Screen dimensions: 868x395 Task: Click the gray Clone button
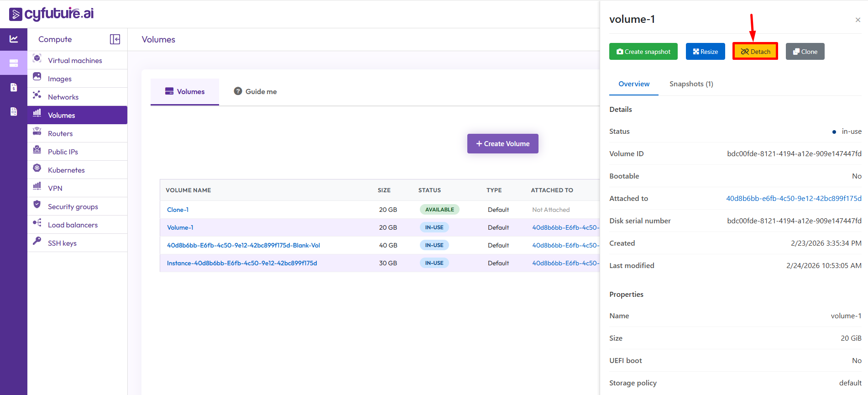[805, 52]
